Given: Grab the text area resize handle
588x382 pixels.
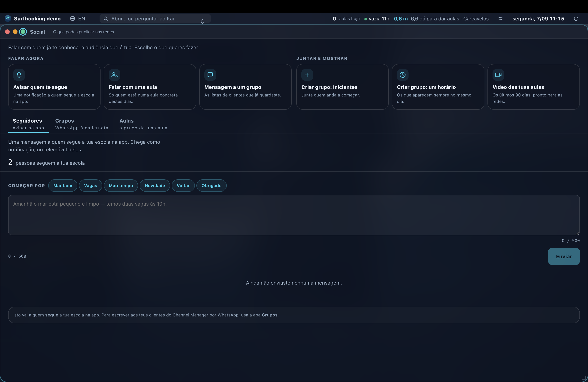Looking at the screenshot, I should pos(578,233).
